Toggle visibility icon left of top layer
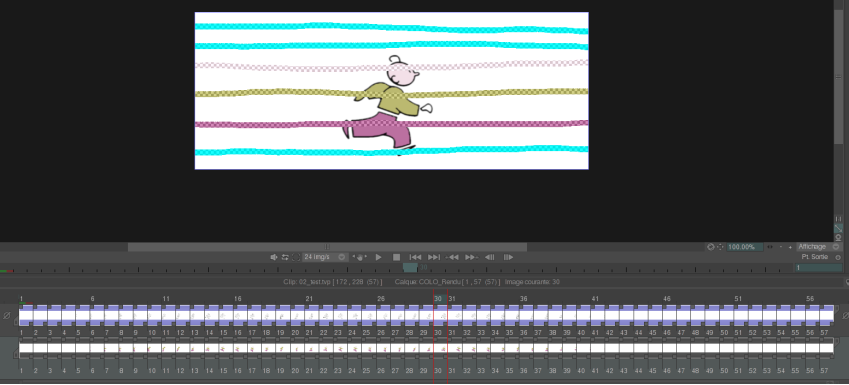The image size is (849, 385). 7,315
